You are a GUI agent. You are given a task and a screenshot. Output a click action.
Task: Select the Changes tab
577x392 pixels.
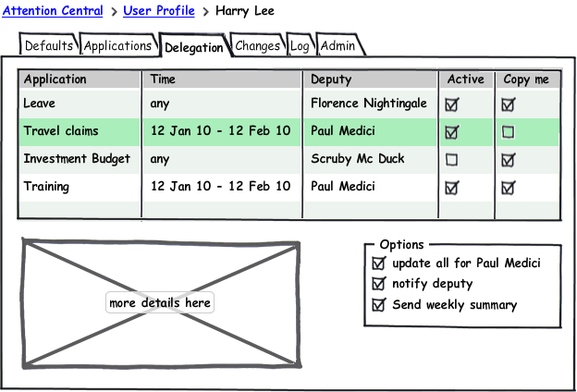pyautogui.click(x=257, y=45)
